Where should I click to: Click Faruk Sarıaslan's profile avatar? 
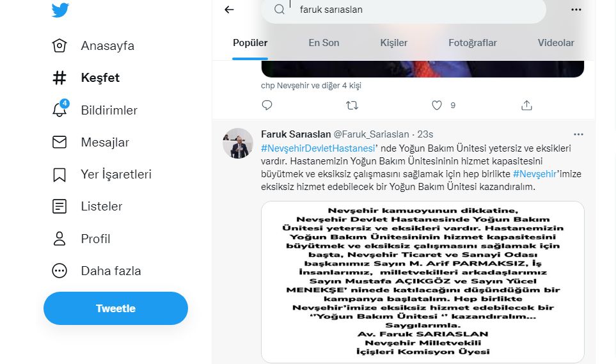coord(238,143)
